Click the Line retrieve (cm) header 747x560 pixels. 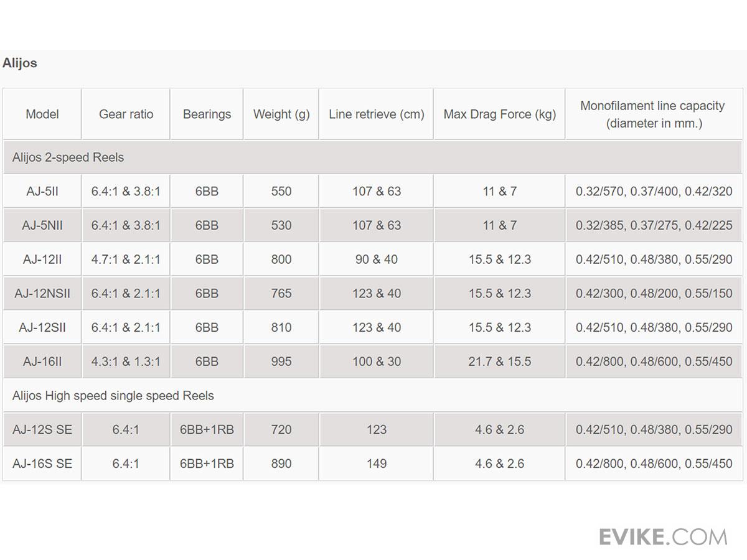pyautogui.click(x=377, y=114)
